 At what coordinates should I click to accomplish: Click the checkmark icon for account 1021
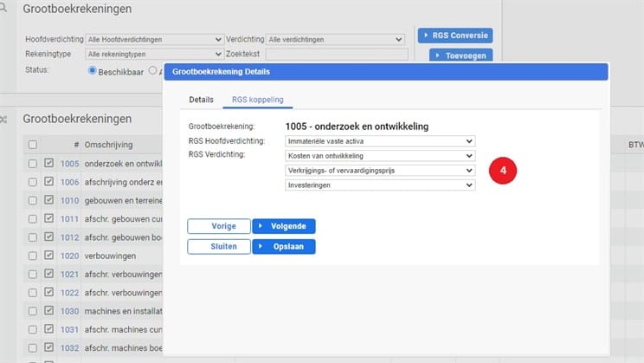pos(48,274)
